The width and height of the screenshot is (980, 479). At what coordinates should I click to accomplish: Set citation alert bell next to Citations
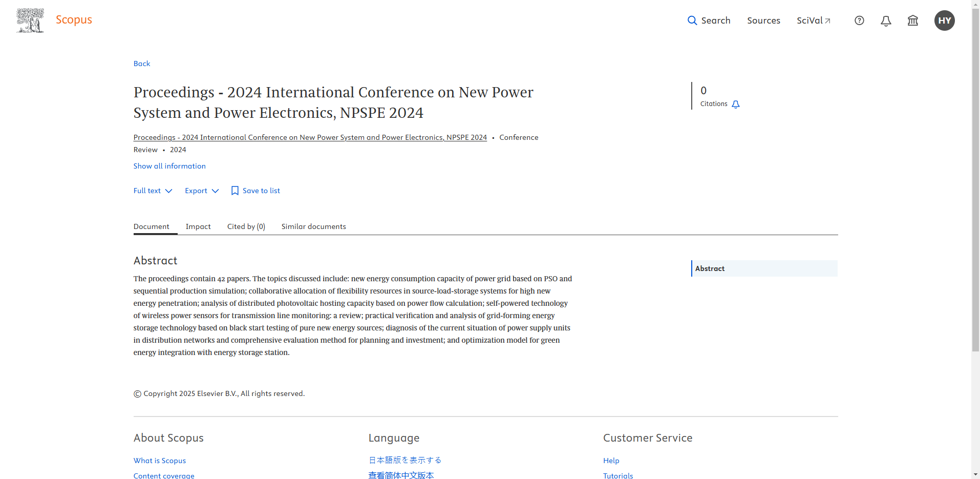(x=736, y=105)
